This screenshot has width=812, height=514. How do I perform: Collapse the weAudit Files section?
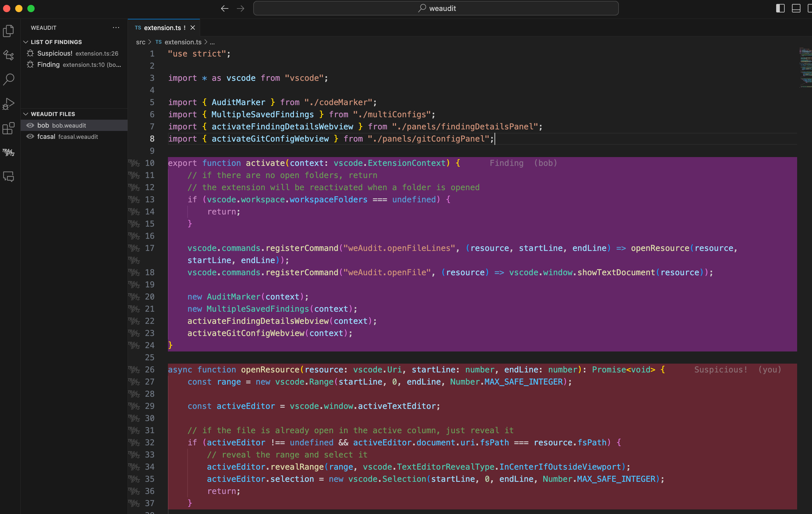[x=26, y=114]
